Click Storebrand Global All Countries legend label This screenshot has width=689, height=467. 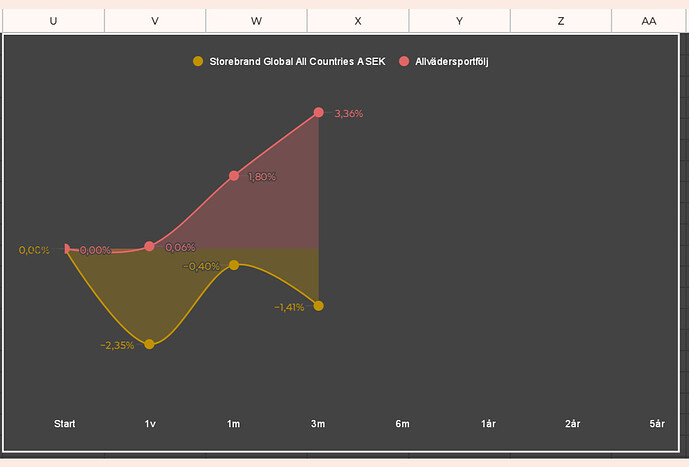(x=297, y=62)
